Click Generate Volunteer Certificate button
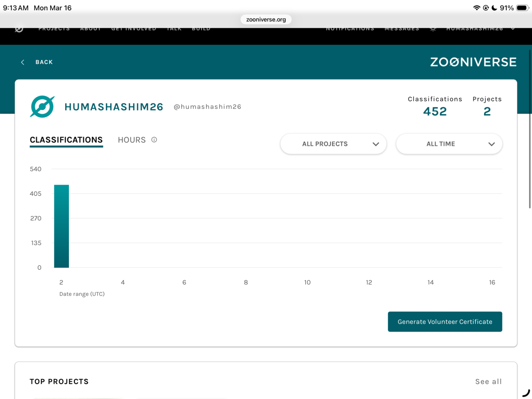This screenshot has width=532, height=399. (x=445, y=322)
